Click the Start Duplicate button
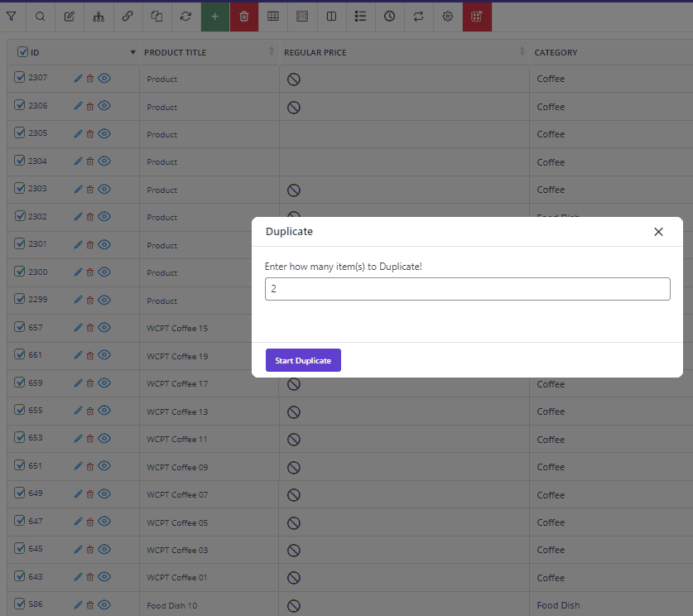The image size is (693, 616). point(303,360)
